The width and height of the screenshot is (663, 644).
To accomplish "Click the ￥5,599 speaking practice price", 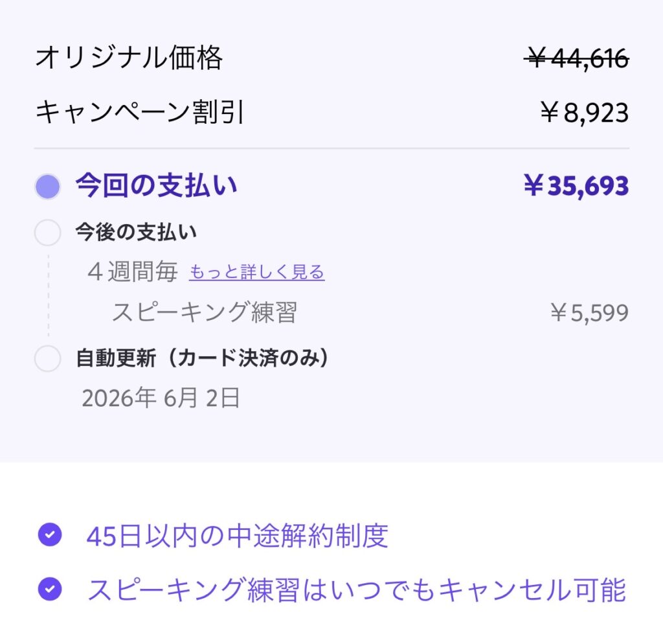I will tap(589, 313).
